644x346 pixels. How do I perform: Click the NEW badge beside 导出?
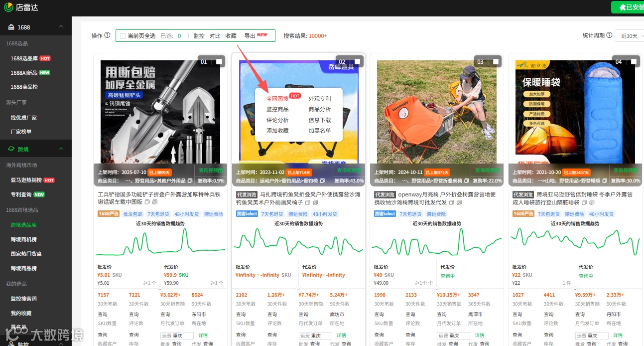[262, 35]
